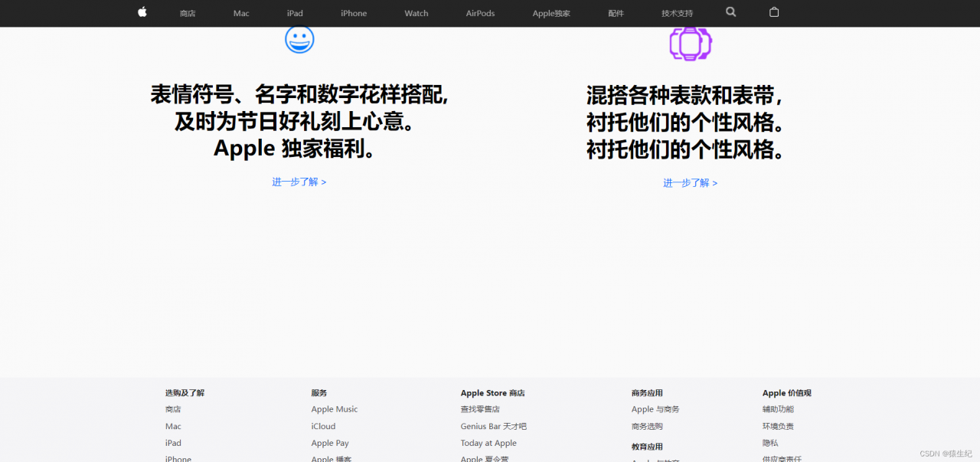Click the iCloud link in the footer
980x462 pixels.
tap(323, 426)
